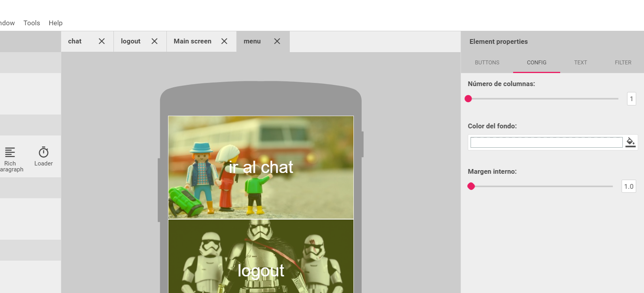Open the TEXT properties tab
Image resolution: width=644 pixels, height=293 pixels.
[x=580, y=62]
